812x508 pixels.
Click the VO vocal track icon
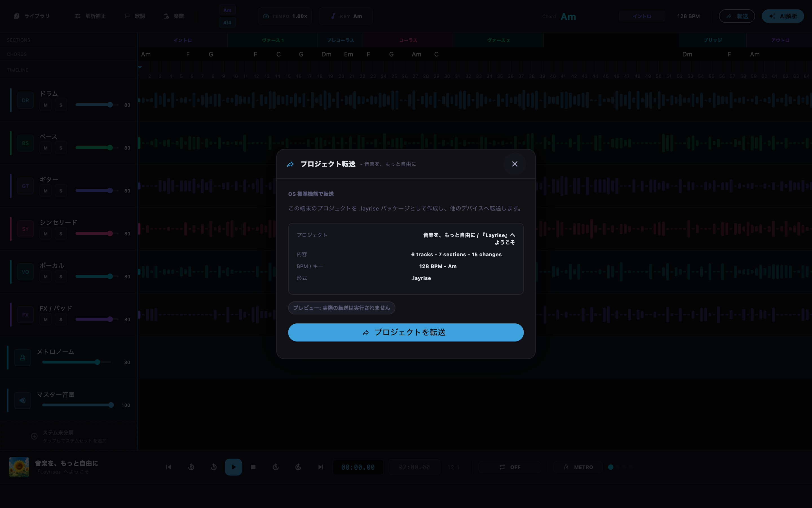[25, 272]
